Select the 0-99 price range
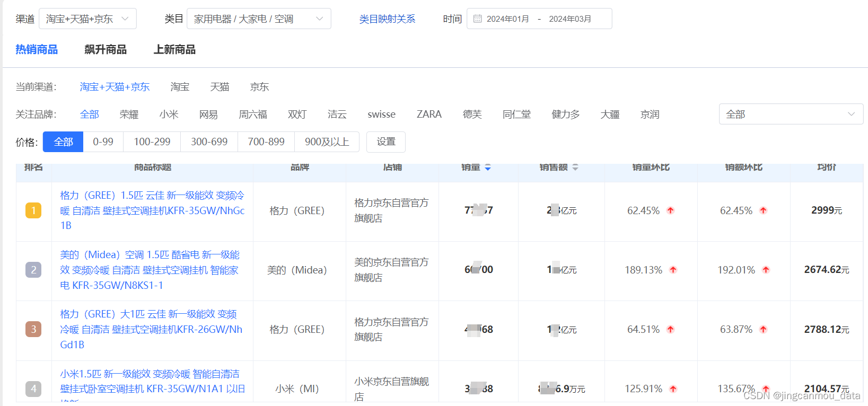Screen dimensions: 868x406 coord(103,142)
